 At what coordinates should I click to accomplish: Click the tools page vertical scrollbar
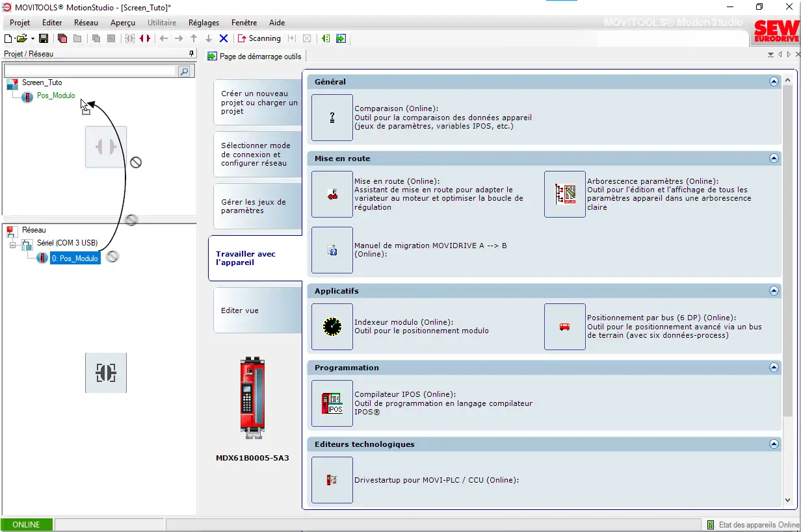coord(788,250)
